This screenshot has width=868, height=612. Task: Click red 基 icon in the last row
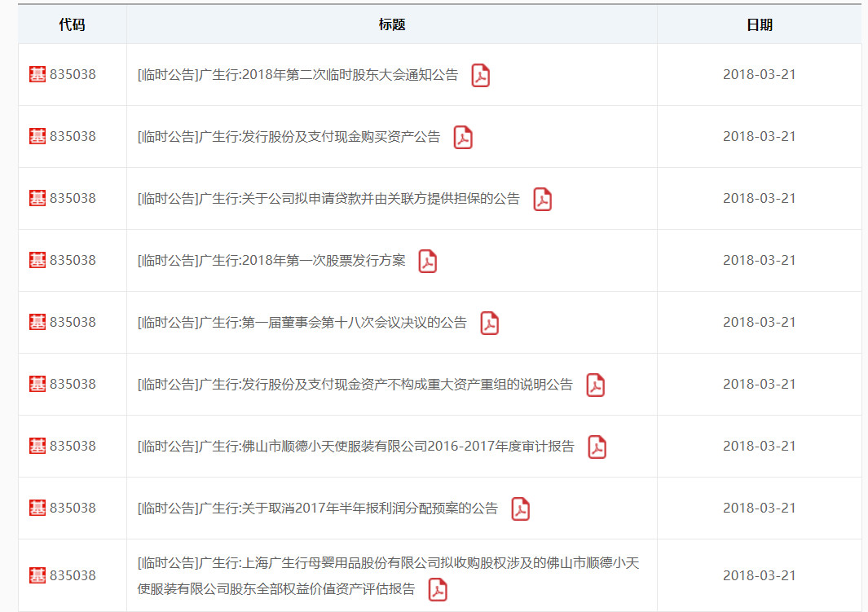click(37, 576)
